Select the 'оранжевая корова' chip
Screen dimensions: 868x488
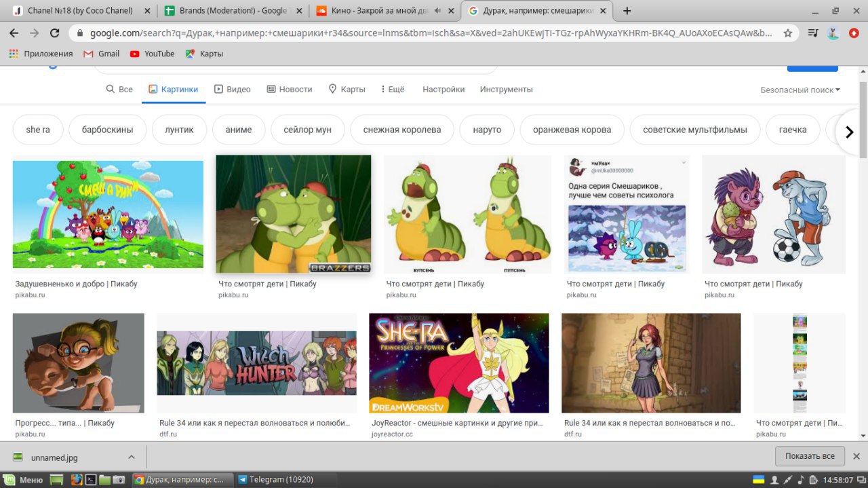[x=572, y=130]
